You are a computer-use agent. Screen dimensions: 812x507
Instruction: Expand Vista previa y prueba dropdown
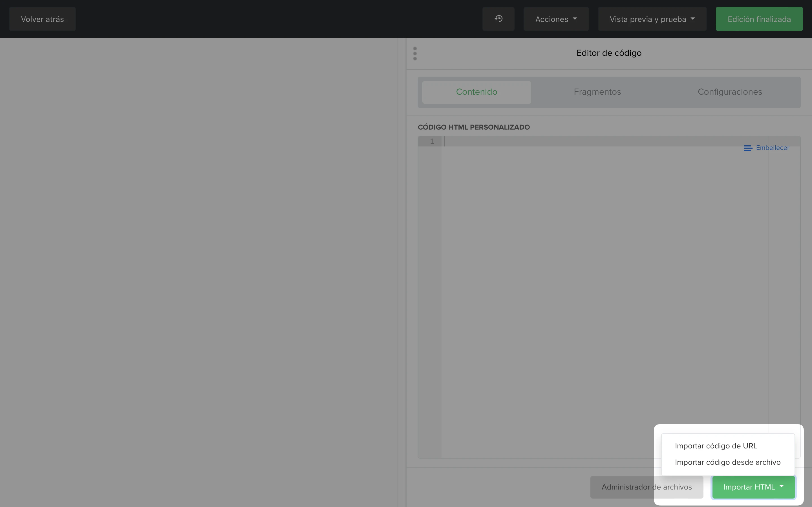(652, 19)
